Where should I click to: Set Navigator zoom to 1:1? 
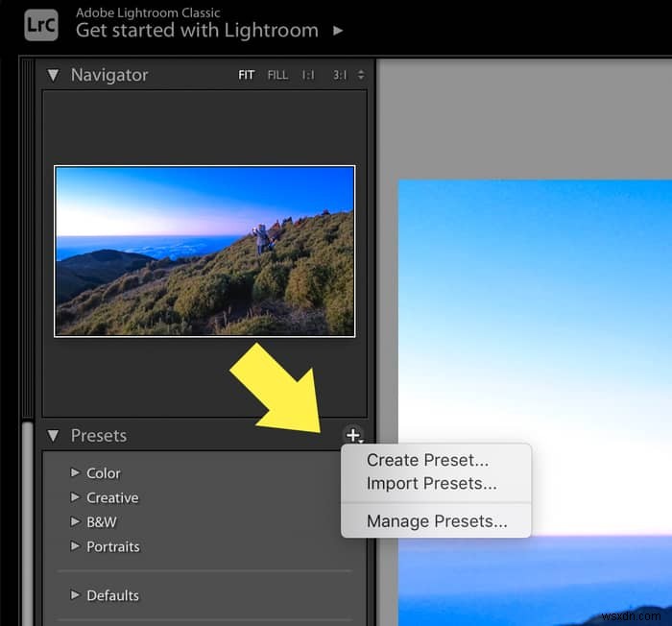(308, 75)
